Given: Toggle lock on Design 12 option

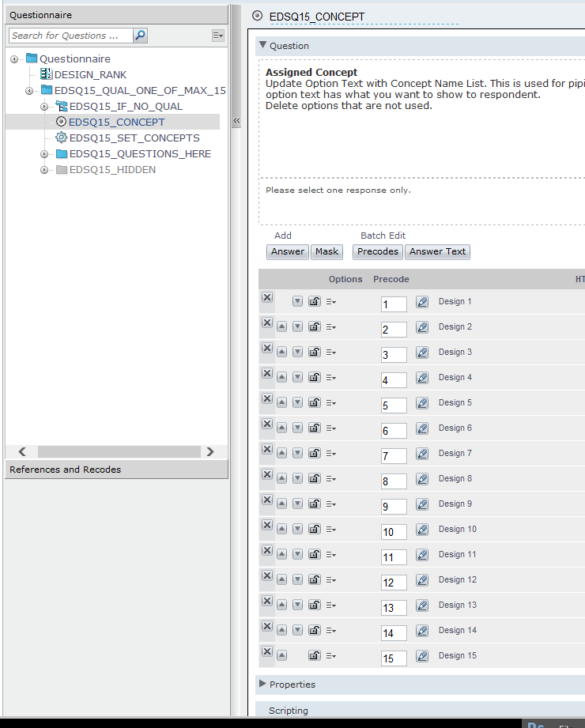Looking at the screenshot, I should pyautogui.click(x=315, y=579).
